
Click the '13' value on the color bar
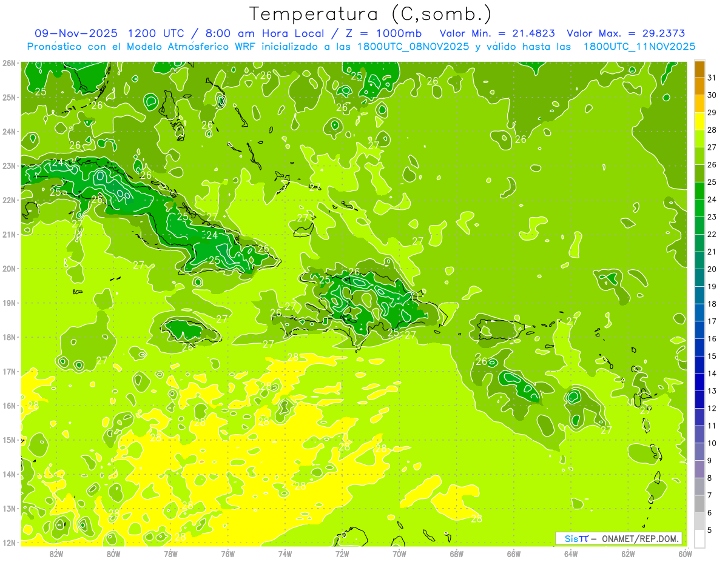[x=712, y=391]
